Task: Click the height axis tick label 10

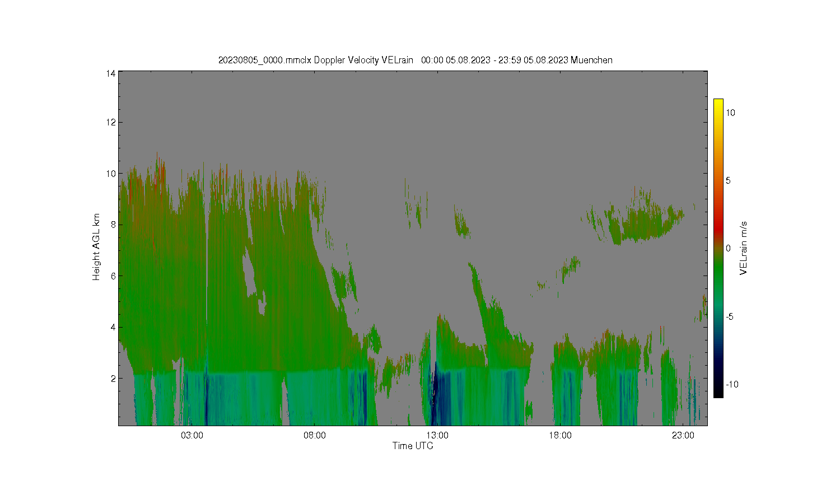Action: coord(111,174)
